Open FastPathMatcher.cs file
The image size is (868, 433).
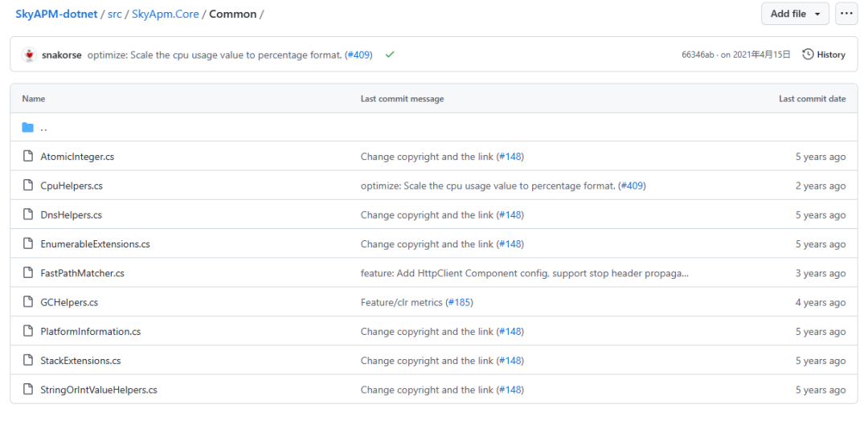pos(83,273)
